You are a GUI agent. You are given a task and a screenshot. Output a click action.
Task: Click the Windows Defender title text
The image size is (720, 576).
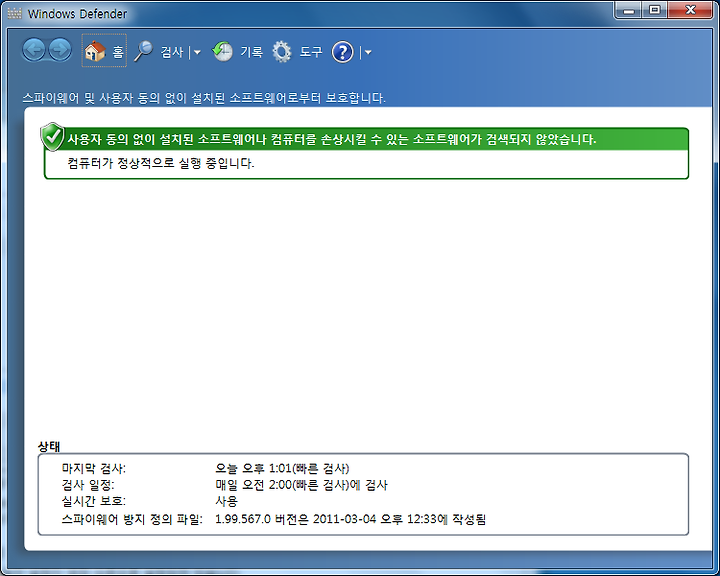pyautogui.click(x=77, y=14)
